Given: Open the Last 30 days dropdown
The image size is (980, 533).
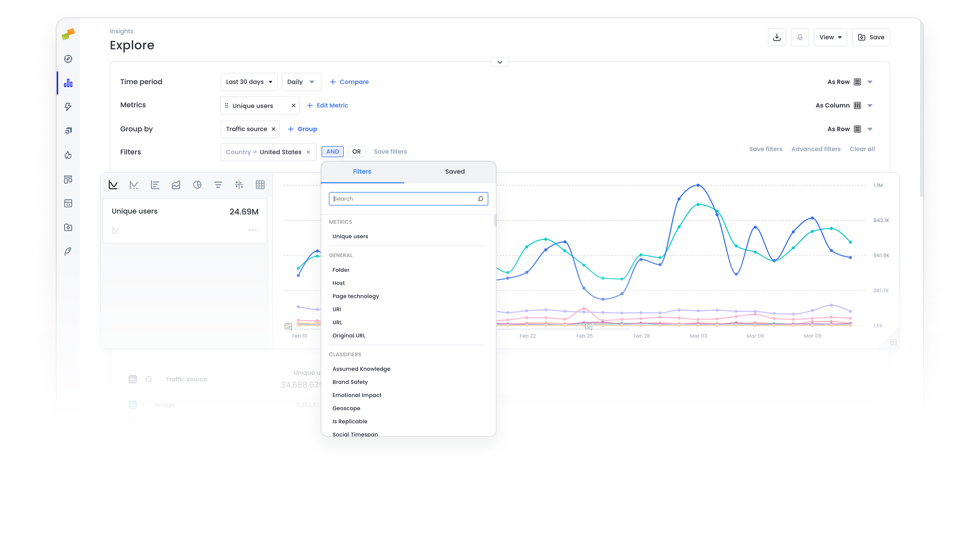Looking at the screenshot, I should [249, 81].
